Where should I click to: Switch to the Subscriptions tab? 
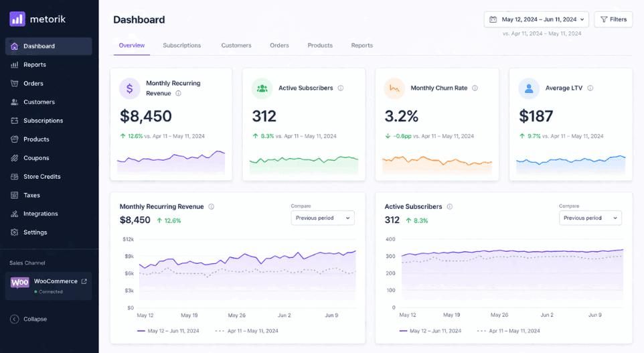(x=182, y=45)
